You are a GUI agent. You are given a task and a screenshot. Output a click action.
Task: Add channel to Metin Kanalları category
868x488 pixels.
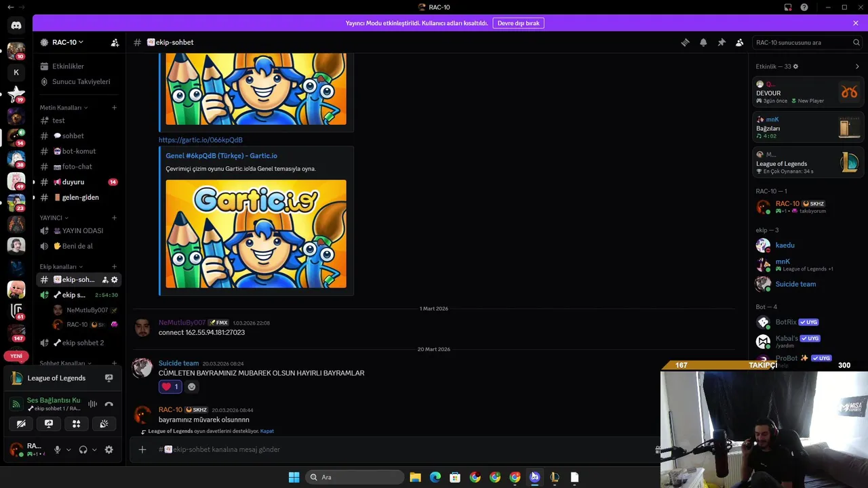click(115, 108)
